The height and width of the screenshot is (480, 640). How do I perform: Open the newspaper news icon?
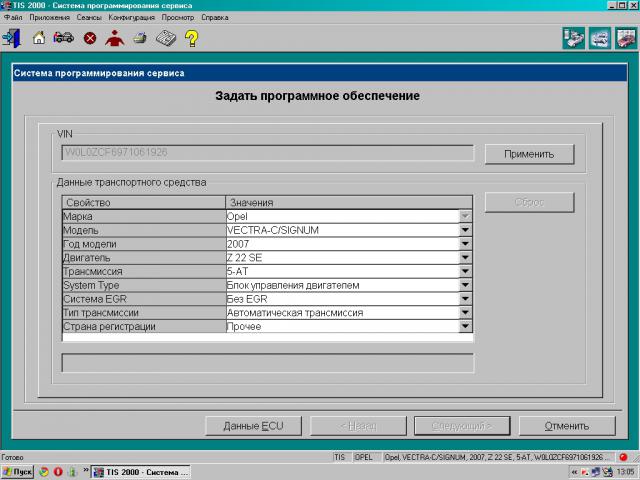pyautogui.click(x=166, y=38)
